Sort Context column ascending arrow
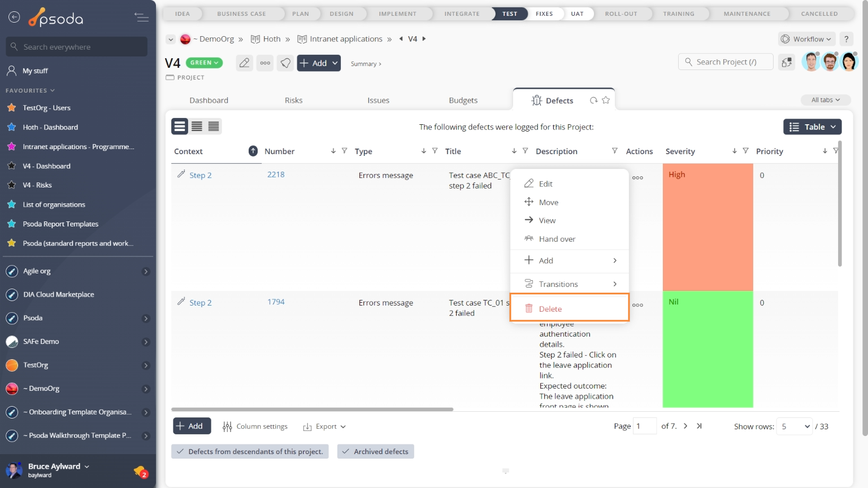This screenshot has height=488, width=868. pos(253,151)
